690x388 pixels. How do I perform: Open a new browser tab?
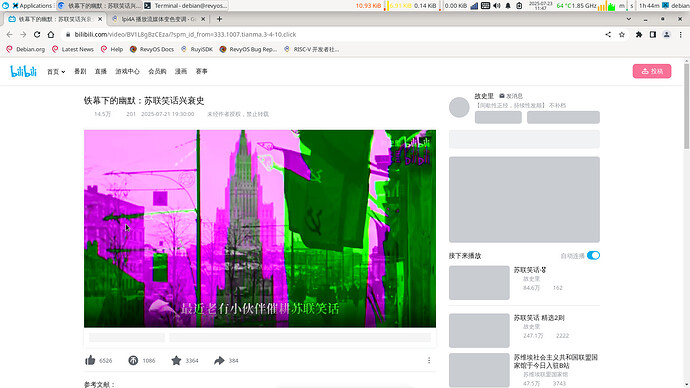click(219, 19)
